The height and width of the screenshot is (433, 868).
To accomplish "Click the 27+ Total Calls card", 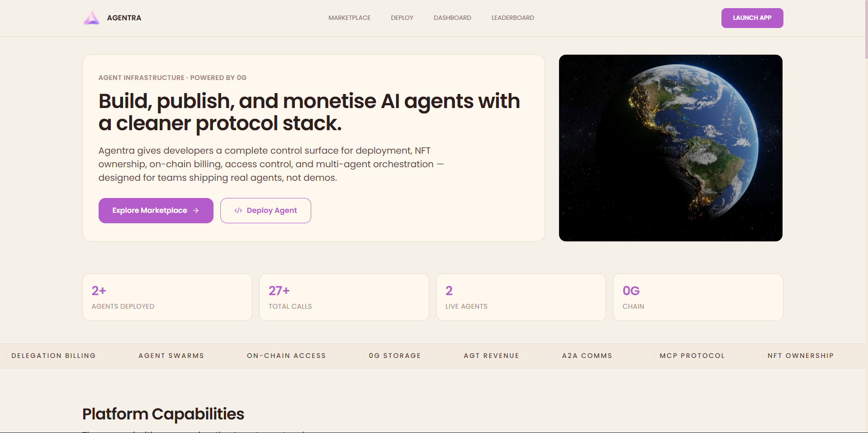I will pos(344,297).
